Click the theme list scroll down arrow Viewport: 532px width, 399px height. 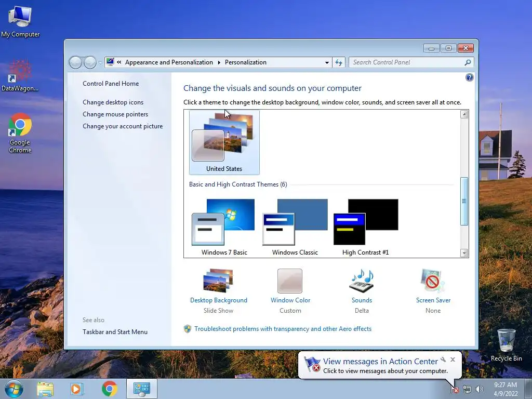(x=464, y=253)
